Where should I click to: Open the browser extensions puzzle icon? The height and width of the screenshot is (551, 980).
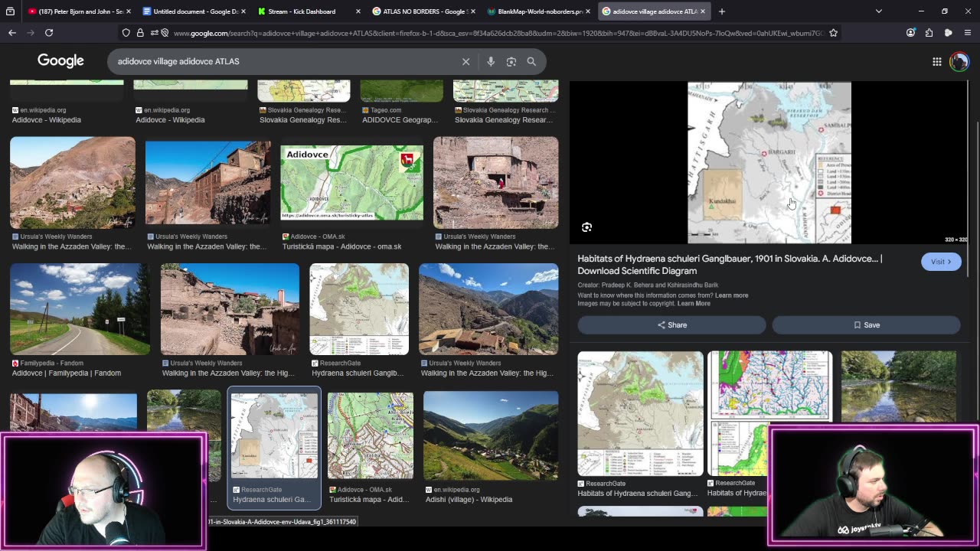click(929, 33)
